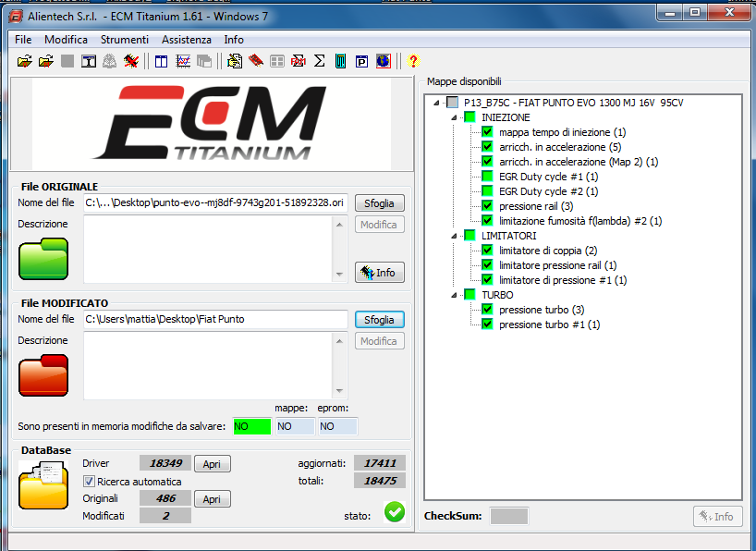Image resolution: width=756 pixels, height=551 pixels.
Task: Click the crossed-out chip toolbar icon
Action: (131, 61)
